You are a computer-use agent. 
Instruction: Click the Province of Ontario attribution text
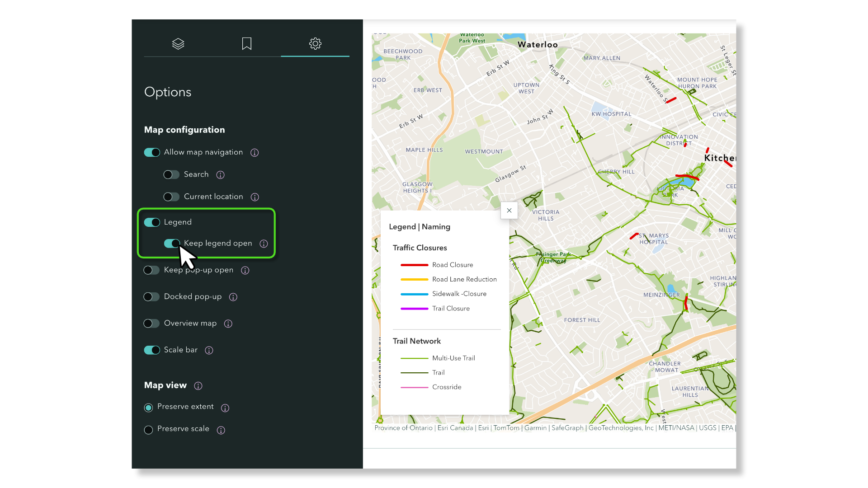(403, 427)
